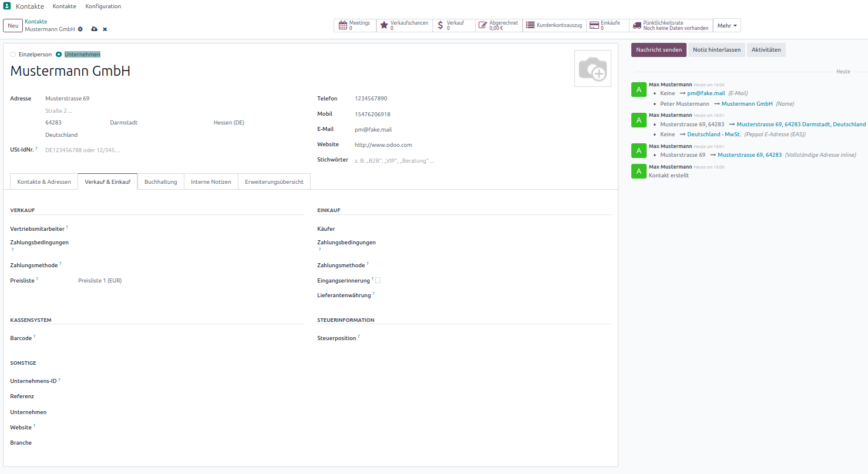
Task: Open the Pünktlichkeitsrate truck button
Action: [x=671, y=25]
